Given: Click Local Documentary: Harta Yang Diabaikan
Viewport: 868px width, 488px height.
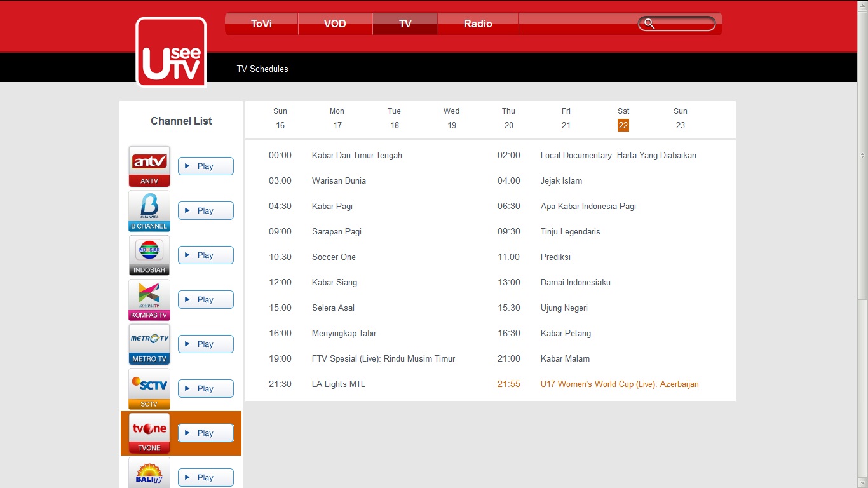Looking at the screenshot, I should coord(618,155).
